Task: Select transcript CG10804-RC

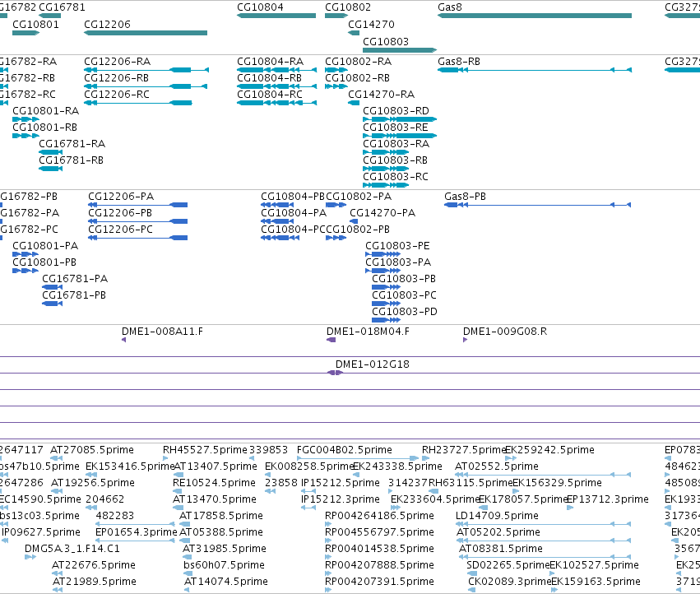Action: [276, 103]
